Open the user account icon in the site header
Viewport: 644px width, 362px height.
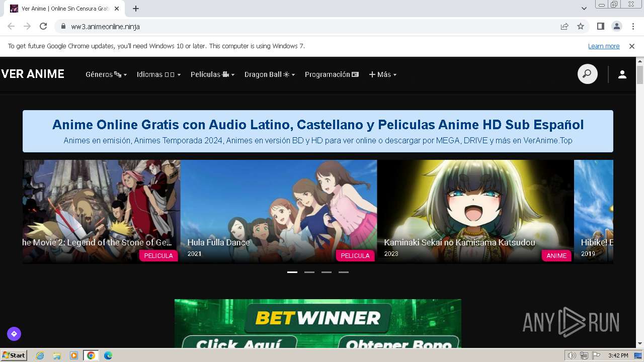point(622,74)
